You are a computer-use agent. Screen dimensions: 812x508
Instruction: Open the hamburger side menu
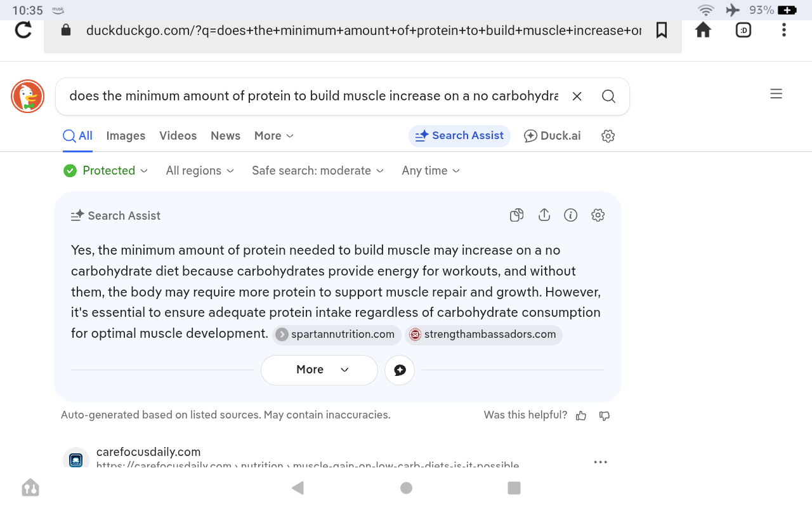coord(776,94)
